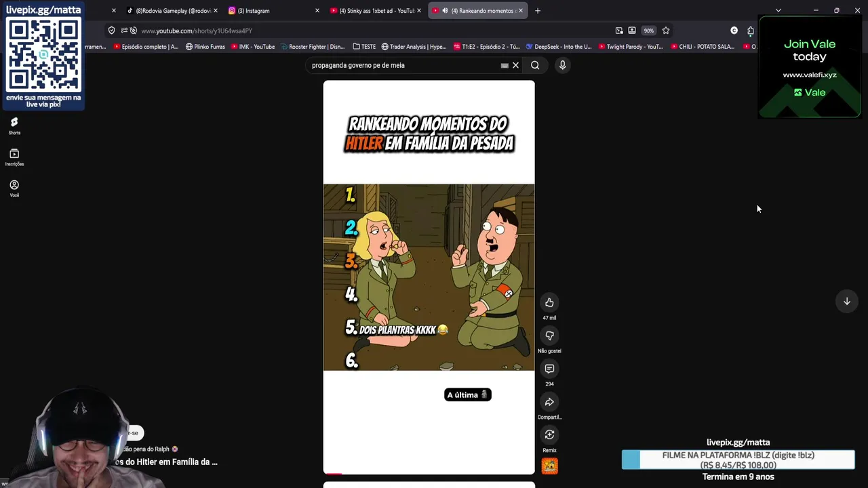Open the IMK - YouTube bookmark

pos(252,47)
